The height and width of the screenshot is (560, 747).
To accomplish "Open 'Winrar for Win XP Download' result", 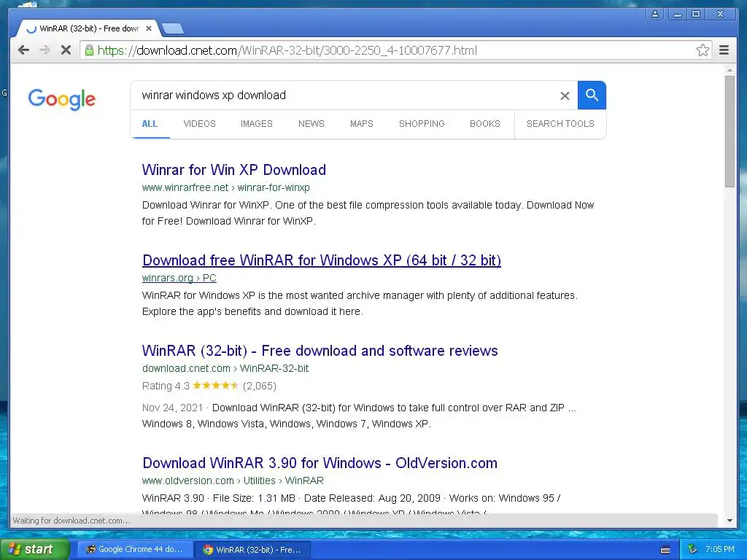I will pyautogui.click(x=234, y=170).
